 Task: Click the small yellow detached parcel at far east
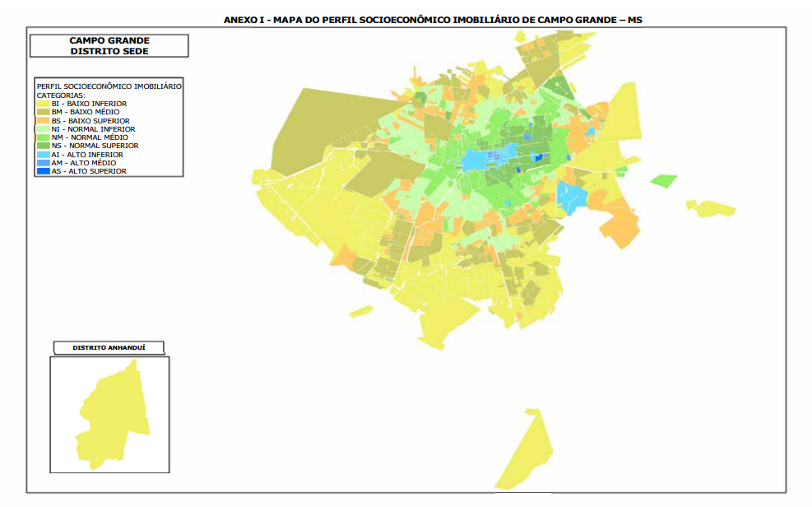tap(712, 208)
